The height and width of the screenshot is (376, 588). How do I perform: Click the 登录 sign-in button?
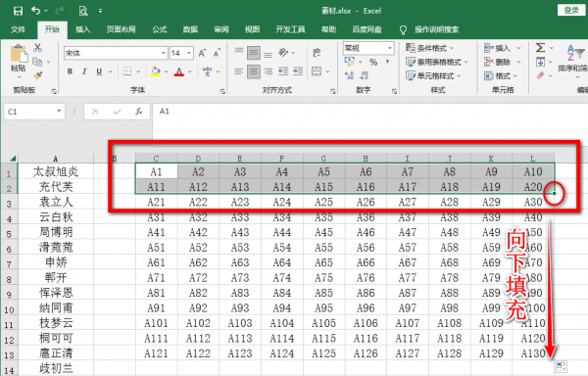[x=571, y=10]
